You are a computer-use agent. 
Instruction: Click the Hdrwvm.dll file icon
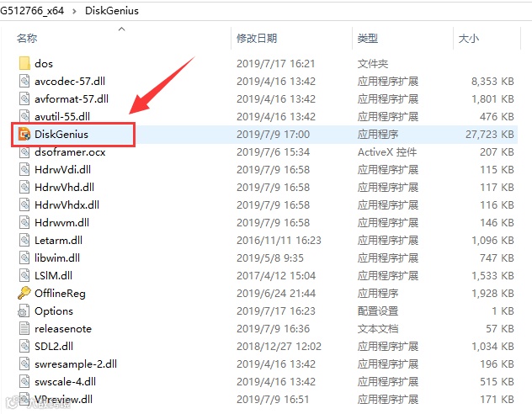[x=24, y=222]
